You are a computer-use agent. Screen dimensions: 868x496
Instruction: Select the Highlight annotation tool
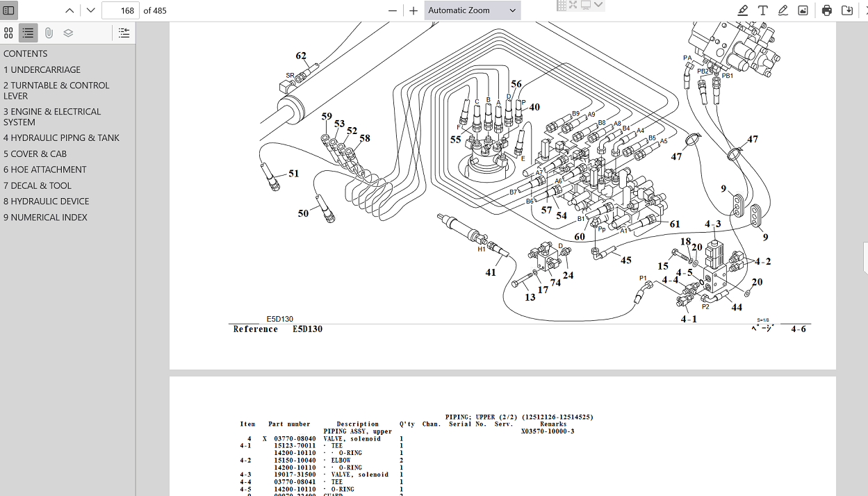(743, 10)
